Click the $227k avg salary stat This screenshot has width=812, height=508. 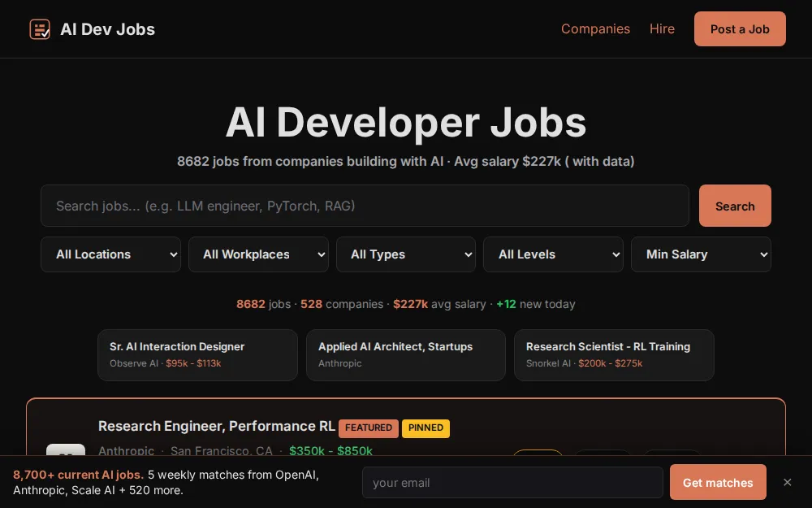point(439,304)
